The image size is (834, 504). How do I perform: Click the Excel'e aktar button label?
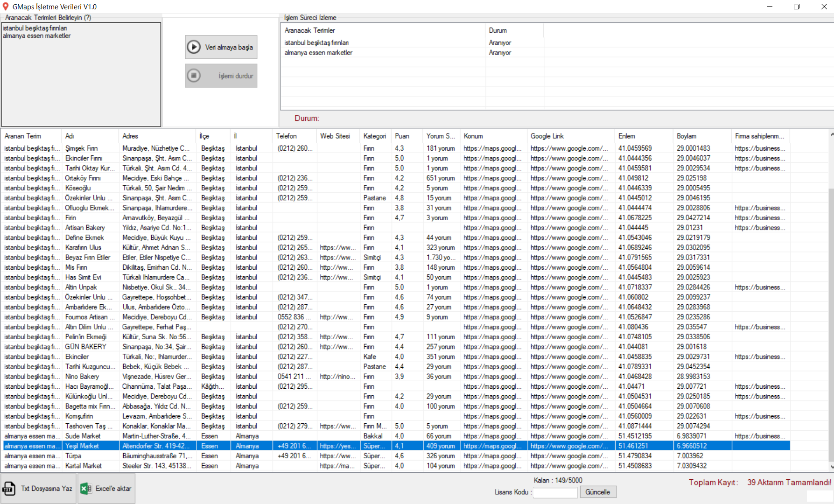[113, 489]
